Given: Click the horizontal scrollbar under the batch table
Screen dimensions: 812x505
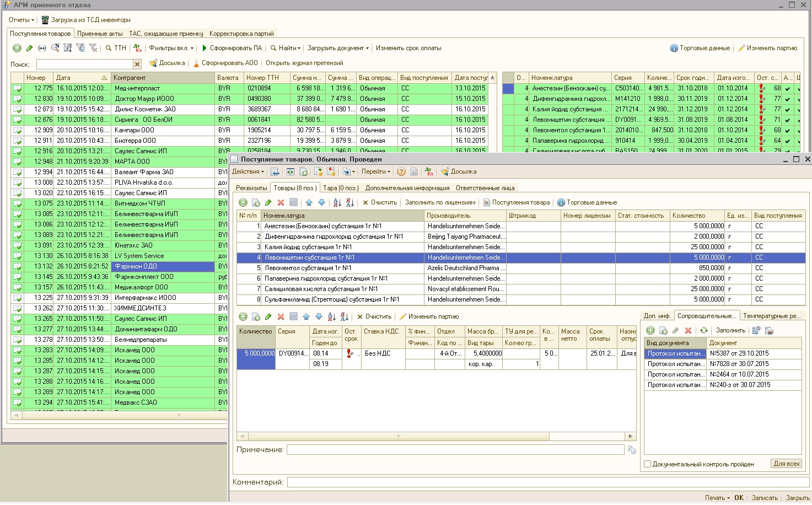Looking at the screenshot, I should click(x=397, y=436).
